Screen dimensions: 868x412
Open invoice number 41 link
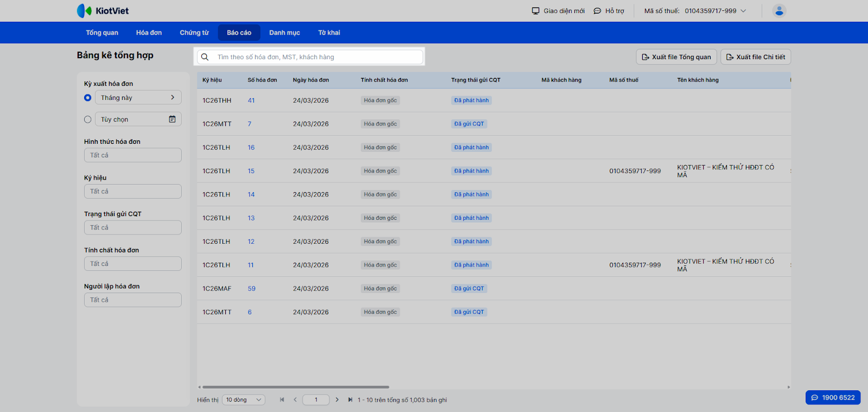click(251, 100)
